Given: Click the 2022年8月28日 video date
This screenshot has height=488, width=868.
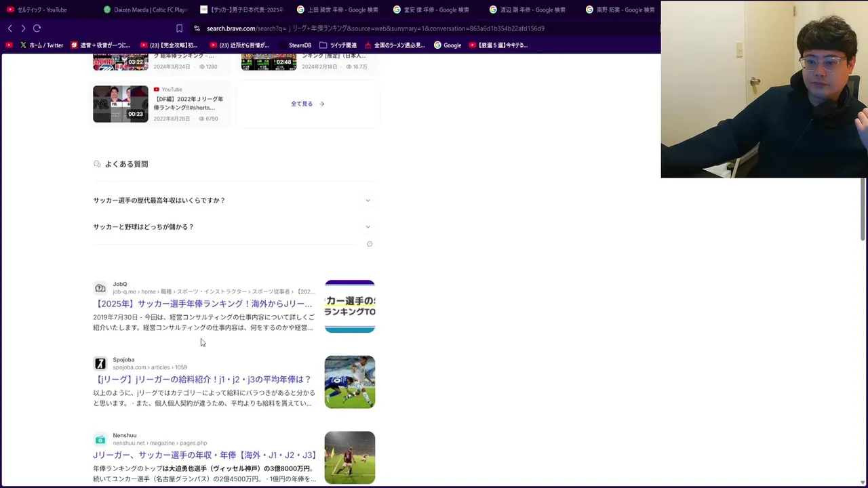Looking at the screenshot, I should [172, 119].
